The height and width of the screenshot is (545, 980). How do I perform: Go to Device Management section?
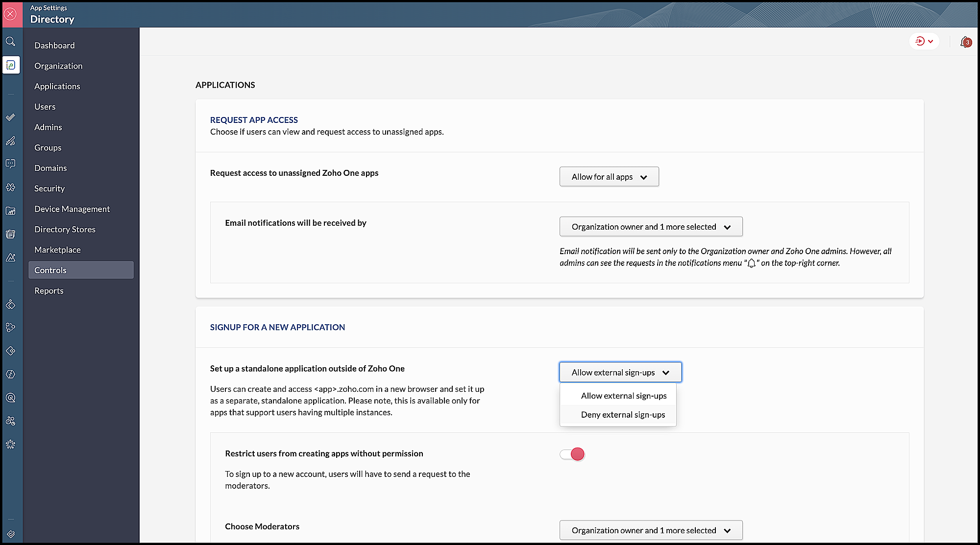pos(72,209)
